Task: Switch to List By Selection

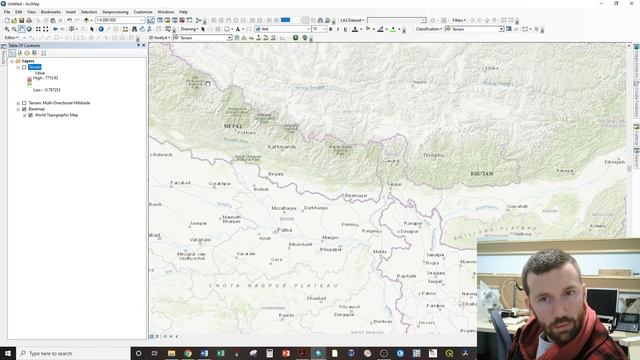Action: point(34,53)
